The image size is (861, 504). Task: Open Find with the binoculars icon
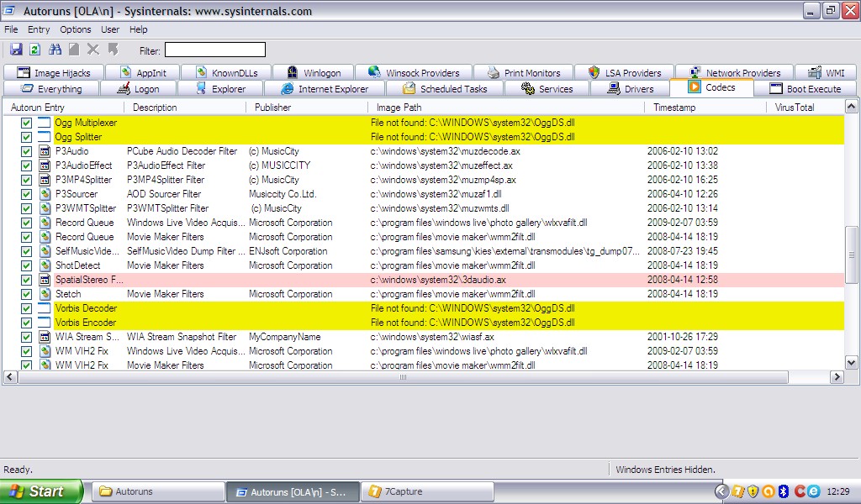[x=55, y=50]
